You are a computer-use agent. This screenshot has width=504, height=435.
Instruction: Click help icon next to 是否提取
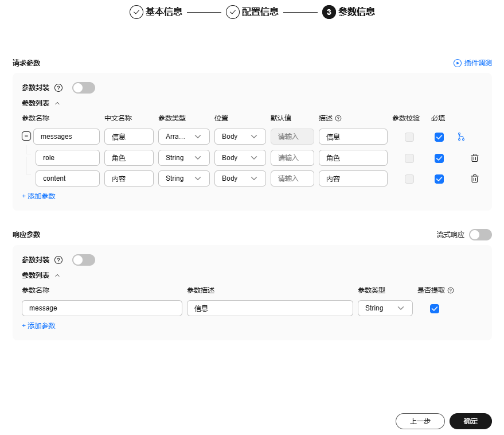pos(451,290)
